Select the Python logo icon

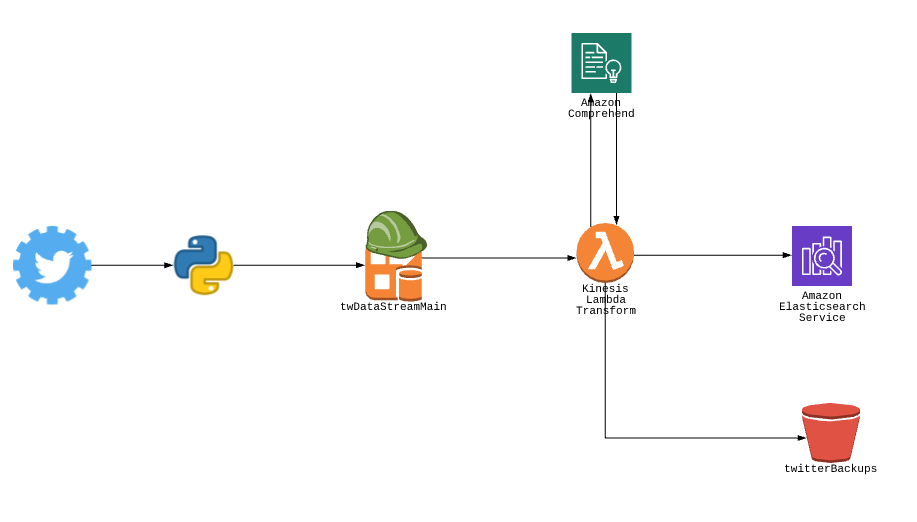tap(204, 265)
